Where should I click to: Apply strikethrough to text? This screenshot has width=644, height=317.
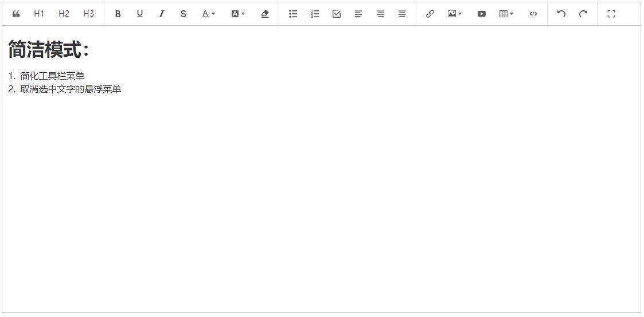pos(183,14)
